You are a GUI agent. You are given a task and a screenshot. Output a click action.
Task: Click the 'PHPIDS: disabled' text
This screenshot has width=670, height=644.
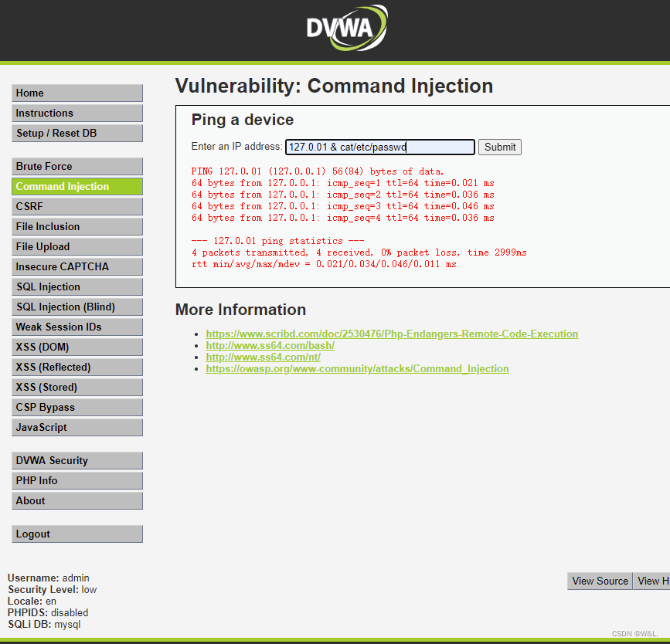[x=48, y=613]
